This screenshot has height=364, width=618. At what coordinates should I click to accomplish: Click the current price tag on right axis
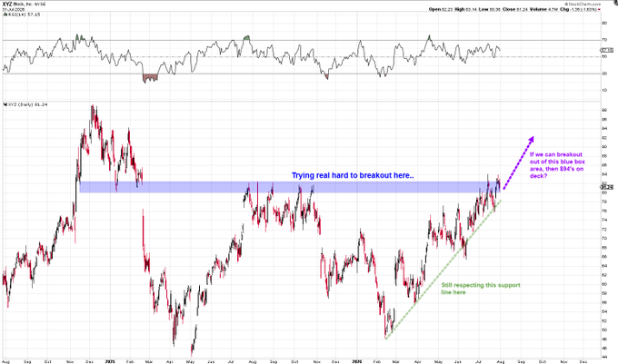[607, 187]
